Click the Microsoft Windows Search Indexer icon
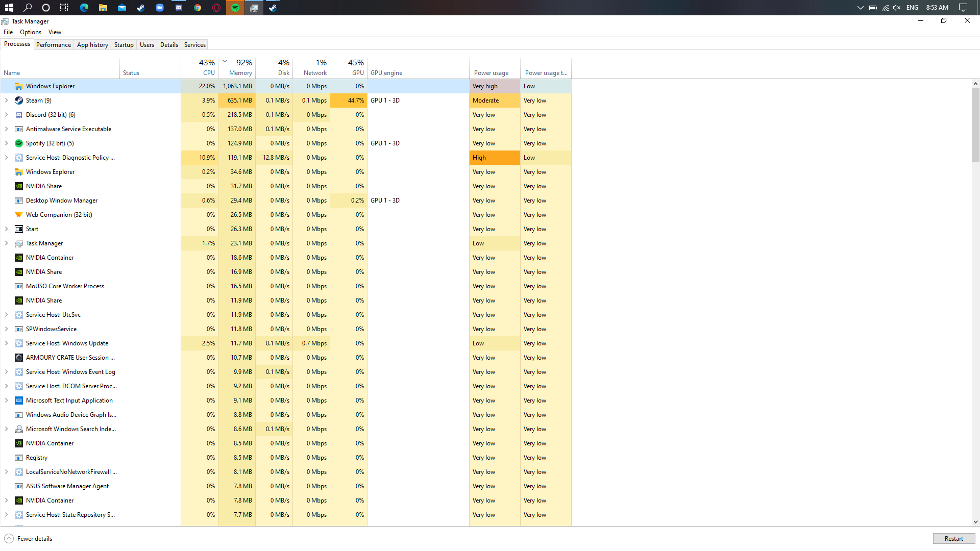This screenshot has width=980, height=551. click(x=19, y=429)
